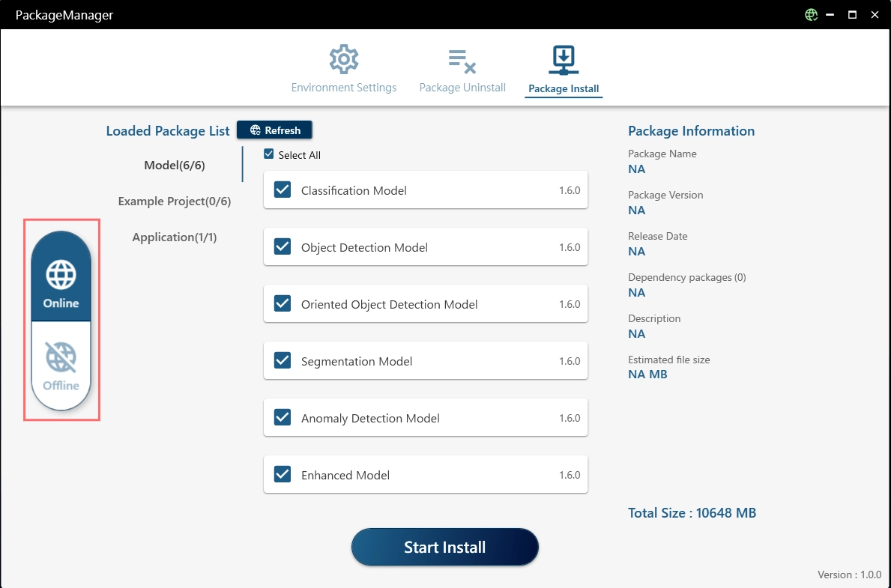
Task: Open Environment Settings gear icon
Action: pyautogui.click(x=344, y=59)
